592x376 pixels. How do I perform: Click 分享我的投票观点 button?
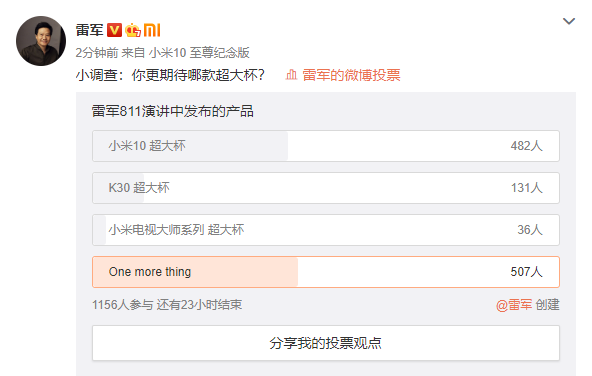point(326,343)
